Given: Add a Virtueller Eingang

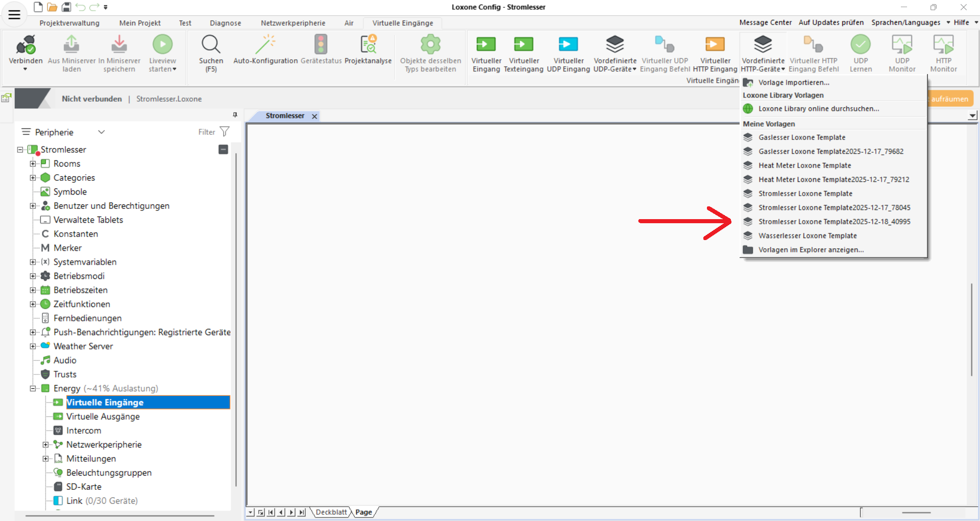Looking at the screenshot, I should (486, 45).
